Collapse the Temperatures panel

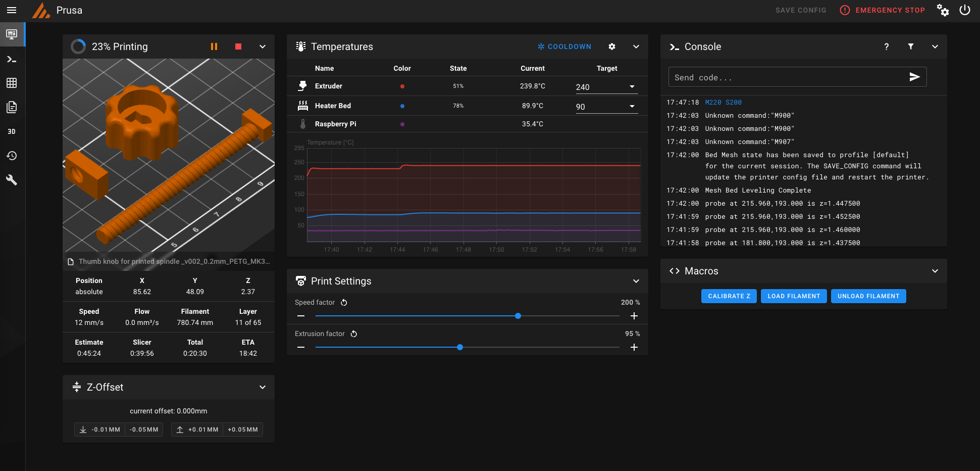pyautogui.click(x=636, y=46)
